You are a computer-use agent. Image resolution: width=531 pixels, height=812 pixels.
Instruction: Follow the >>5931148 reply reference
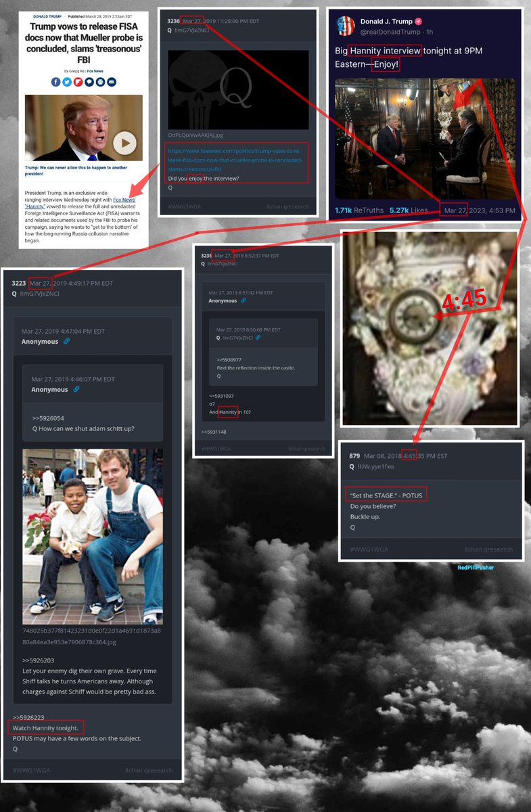[214, 432]
